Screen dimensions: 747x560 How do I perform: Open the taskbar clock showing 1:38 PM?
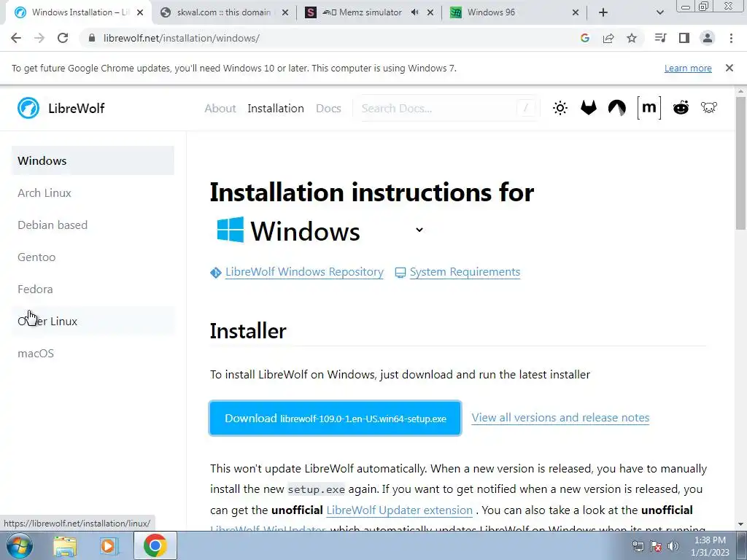pyautogui.click(x=710, y=546)
